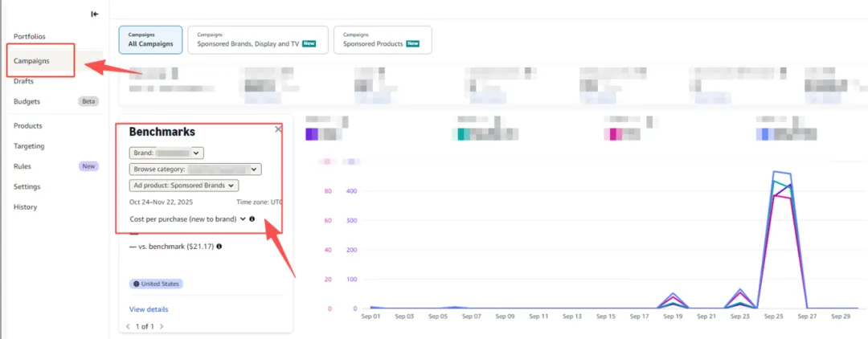Image resolution: width=868 pixels, height=339 pixels.
Task: Open the Browse category dropdown
Action: pos(195,169)
